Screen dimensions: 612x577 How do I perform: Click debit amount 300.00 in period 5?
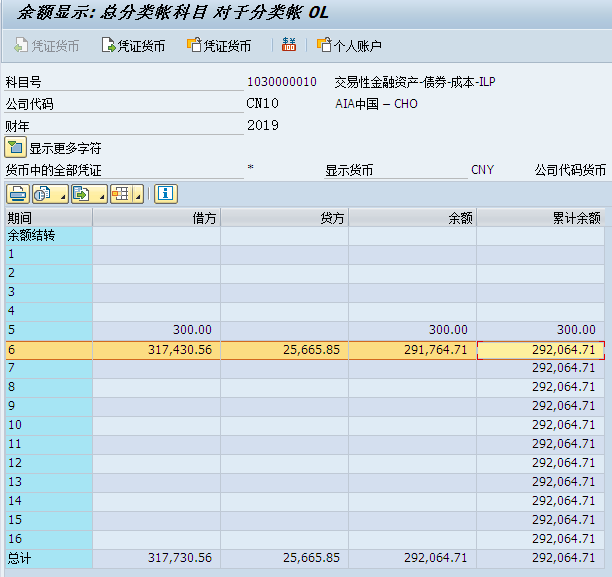[192, 330]
